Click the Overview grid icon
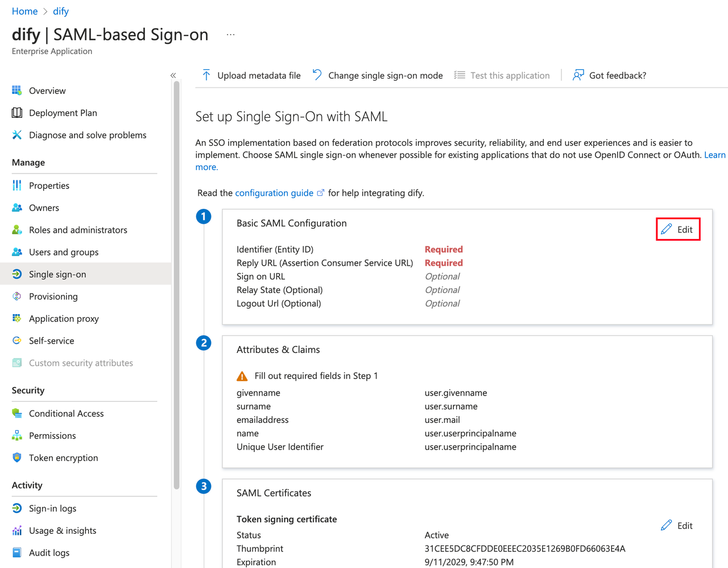This screenshot has width=728, height=568. [17, 90]
